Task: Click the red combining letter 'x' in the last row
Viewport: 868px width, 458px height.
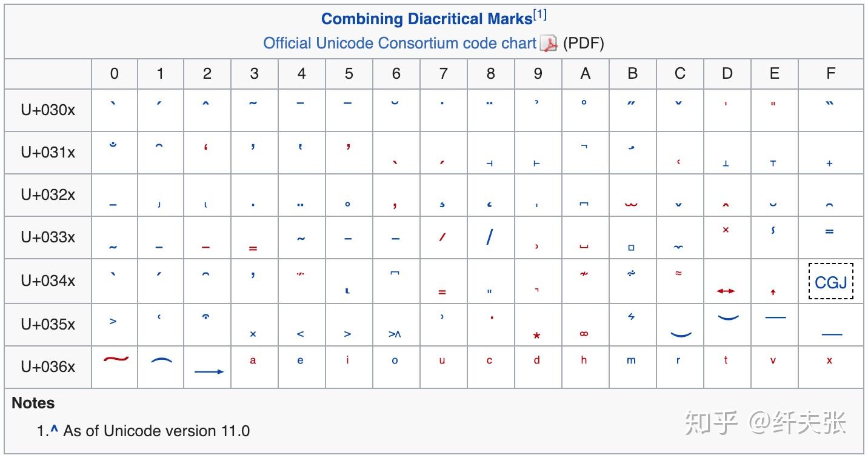Action: click(x=829, y=360)
